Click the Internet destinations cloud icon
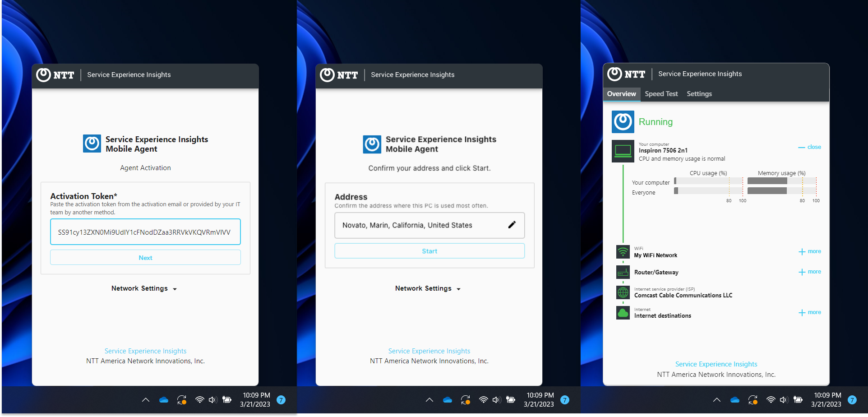868x417 pixels. (x=623, y=313)
